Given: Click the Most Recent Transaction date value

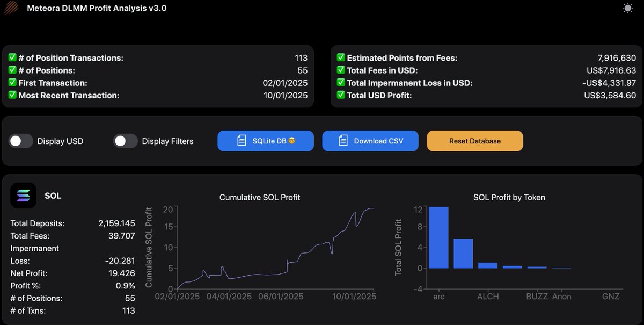Looking at the screenshot, I should click(285, 95).
